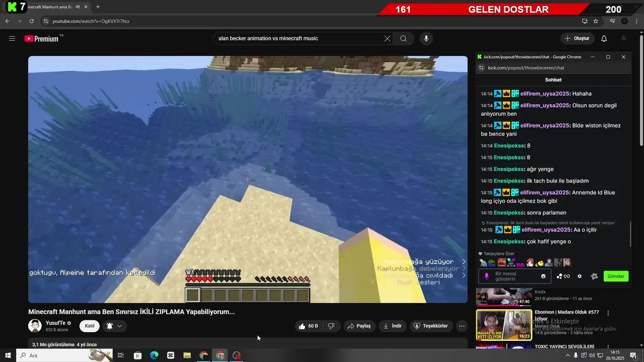This screenshot has height=362, width=644.
Task: Open Task View on taskbar
Action: (121, 355)
